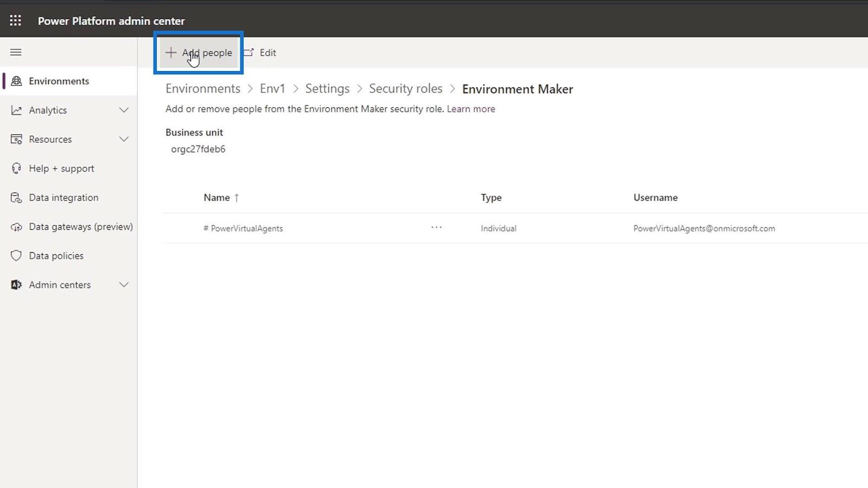The image size is (868, 488).
Task: Collapse the navigation hamburger menu
Action: 16,52
